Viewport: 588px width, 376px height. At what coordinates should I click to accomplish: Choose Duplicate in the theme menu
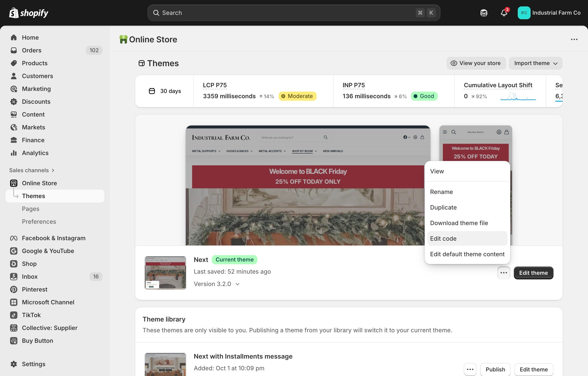pyautogui.click(x=443, y=207)
